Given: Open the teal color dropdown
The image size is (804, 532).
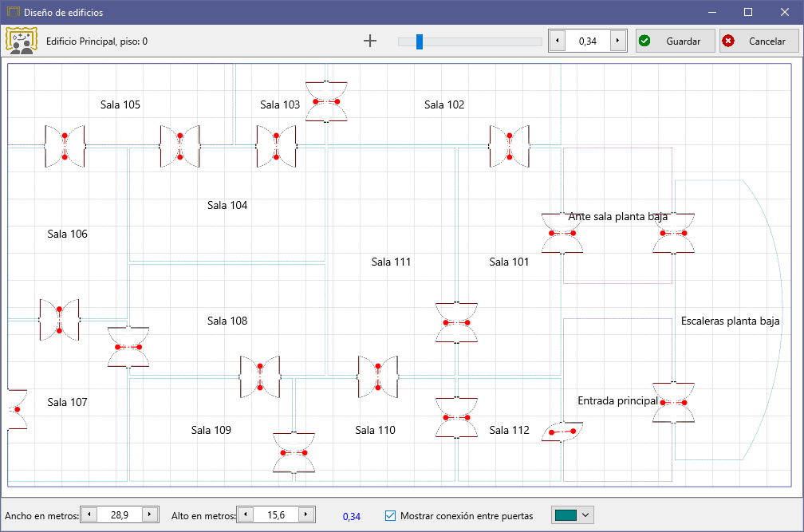Looking at the screenshot, I should [585, 515].
